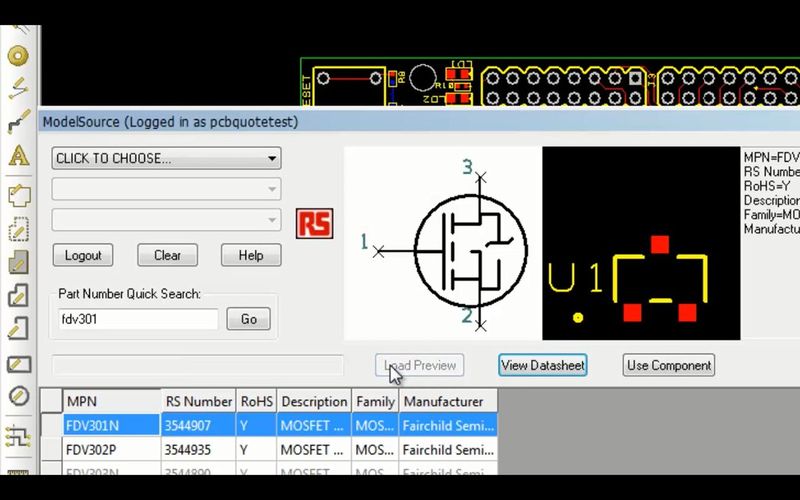Click the R8 resistor on the PCB
The height and width of the screenshot is (500, 800).
point(392,78)
